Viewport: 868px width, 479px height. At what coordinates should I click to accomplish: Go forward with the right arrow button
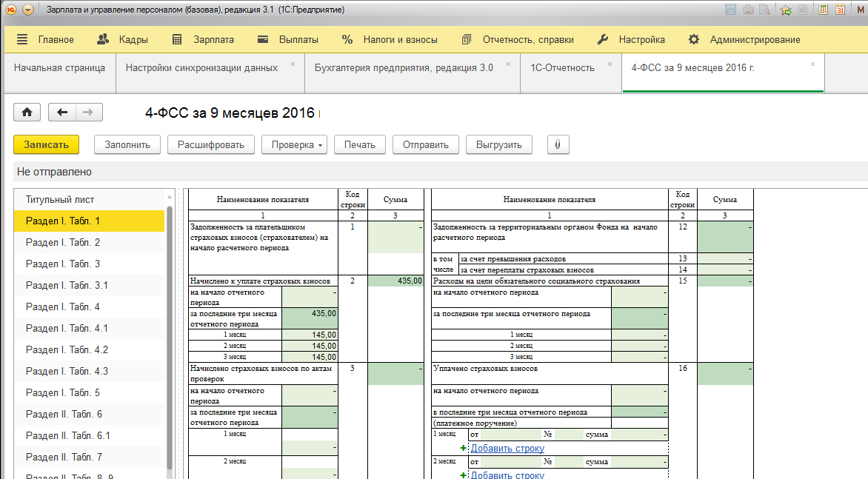(x=89, y=113)
